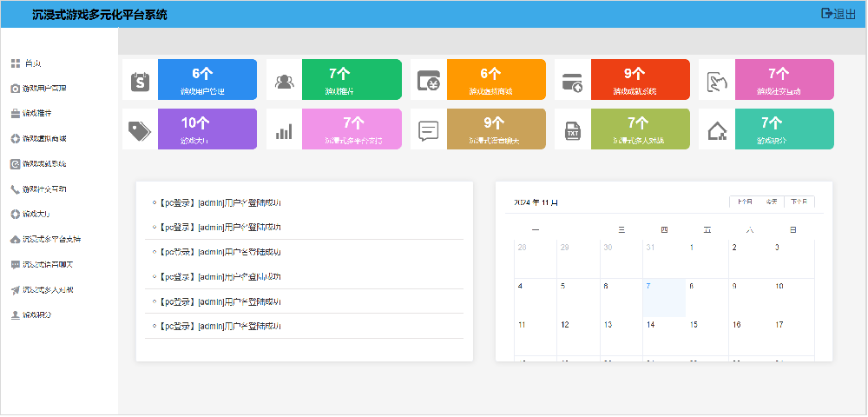Click the bar chart icon on dashboard
Viewport: 868px width, 417px height.
(285, 130)
